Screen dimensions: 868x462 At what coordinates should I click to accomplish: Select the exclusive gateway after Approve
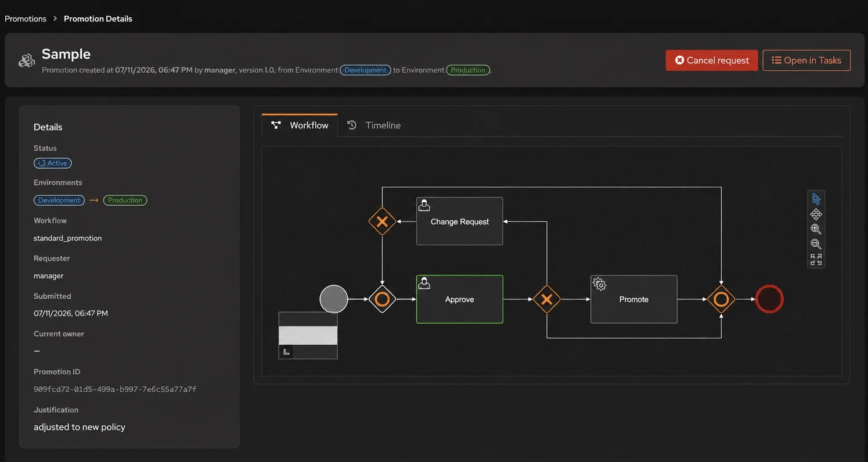[x=546, y=299]
